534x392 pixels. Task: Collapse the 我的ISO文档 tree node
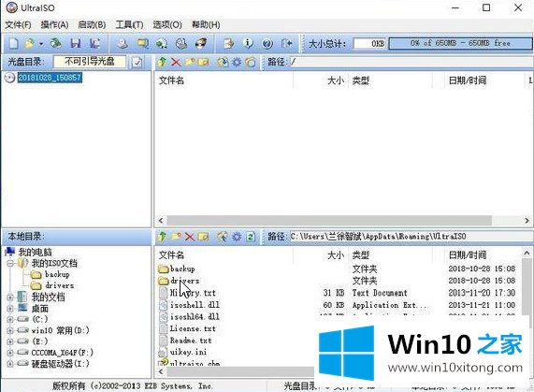point(10,263)
